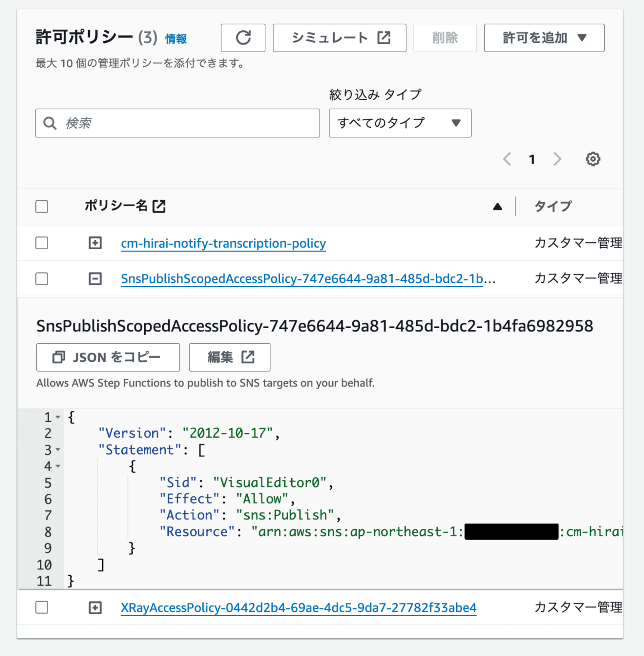Expand the XRayAccessPolicy row
Image resolution: width=644 pixels, height=656 pixels.
coord(95,608)
